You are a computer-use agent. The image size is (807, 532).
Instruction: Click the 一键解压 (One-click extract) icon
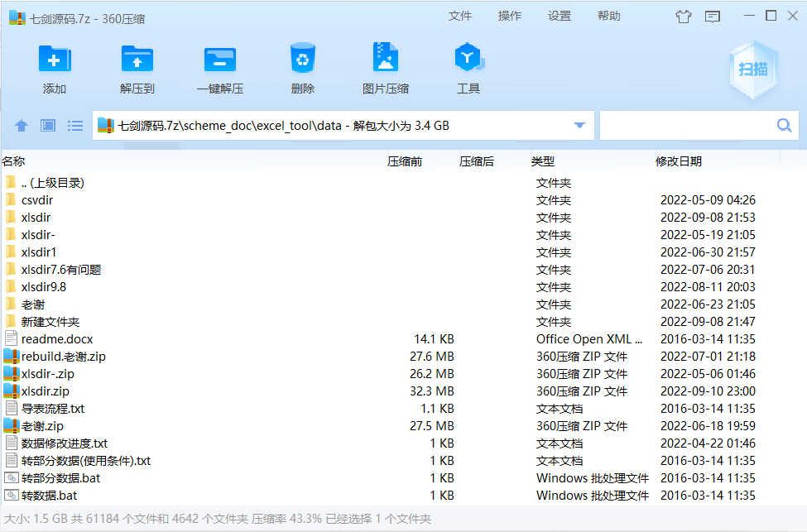[x=220, y=60]
